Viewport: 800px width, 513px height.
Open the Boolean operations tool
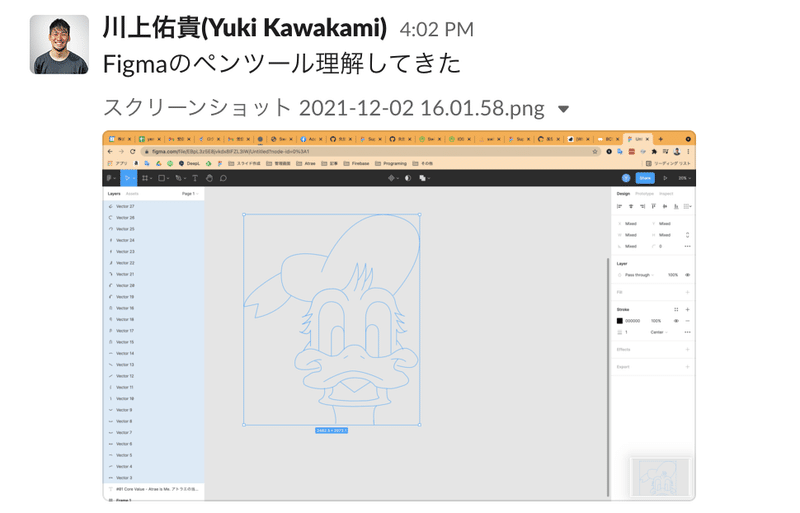423,178
